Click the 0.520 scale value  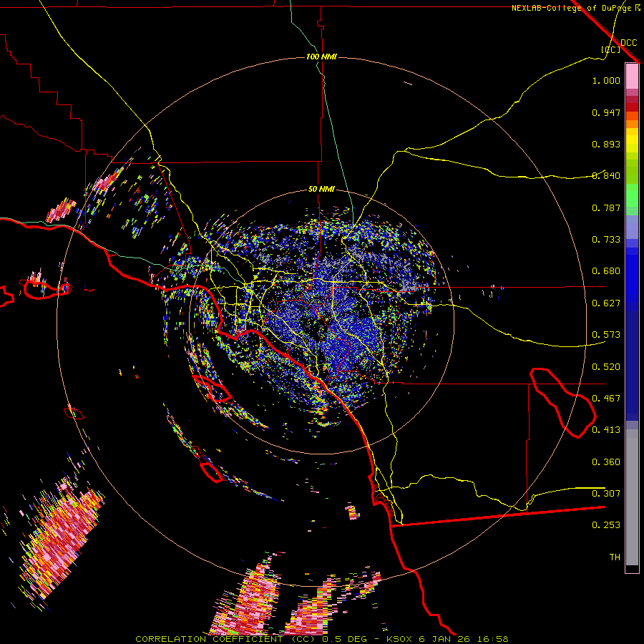pos(606,367)
